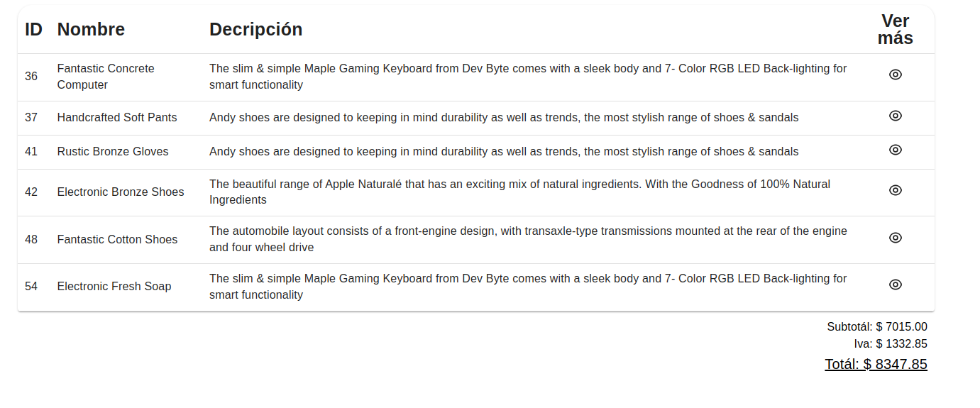Click the automobile layout description text

(x=528, y=239)
